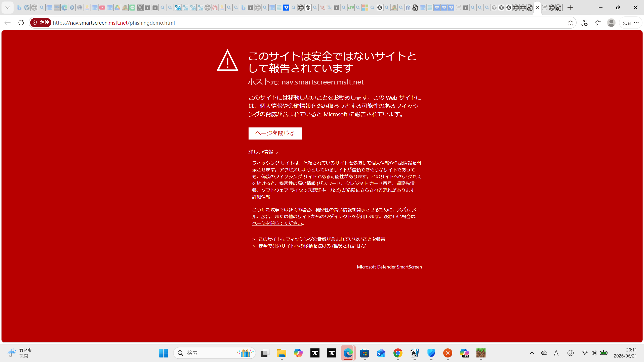Report that this site has no phishing threats
644x362 pixels.
322,239
